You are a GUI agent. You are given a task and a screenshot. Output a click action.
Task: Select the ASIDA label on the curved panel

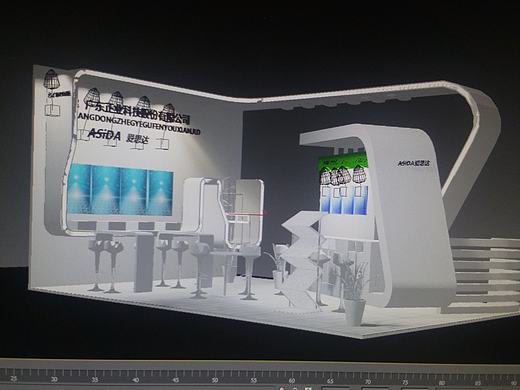pos(414,164)
